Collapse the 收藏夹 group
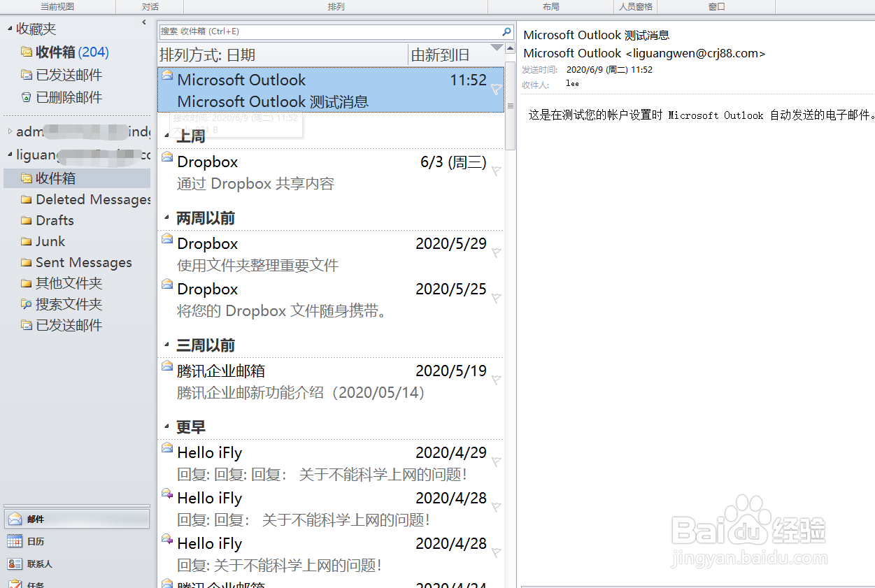Viewport: 875px width, 588px height. [10, 29]
